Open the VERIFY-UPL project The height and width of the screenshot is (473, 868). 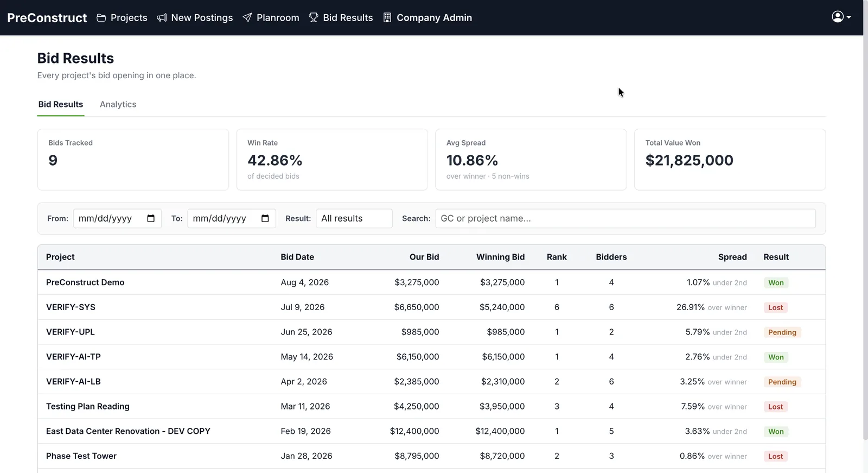(71, 332)
